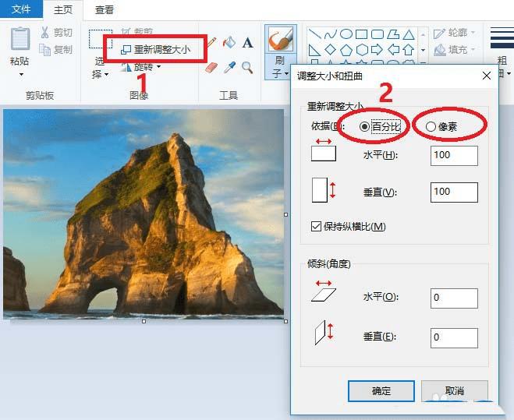Choose the Color picker eyedropper tool

coord(229,68)
